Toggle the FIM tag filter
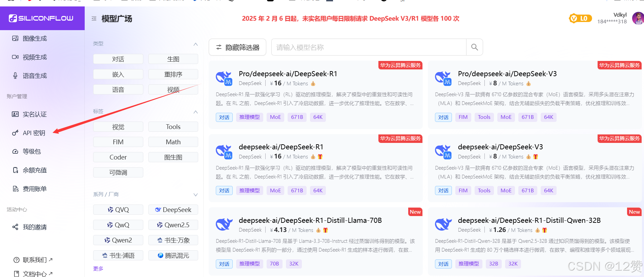The width and height of the screenshot is (644, 277). click(x=118, y=142)
